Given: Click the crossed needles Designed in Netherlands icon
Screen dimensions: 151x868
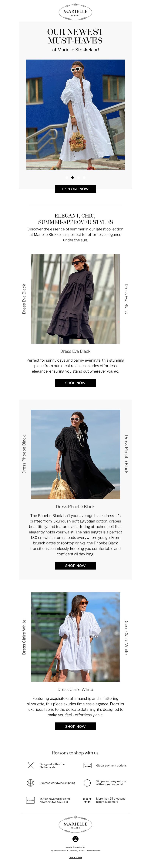Looking at the screenshot, I should [31, 765].
